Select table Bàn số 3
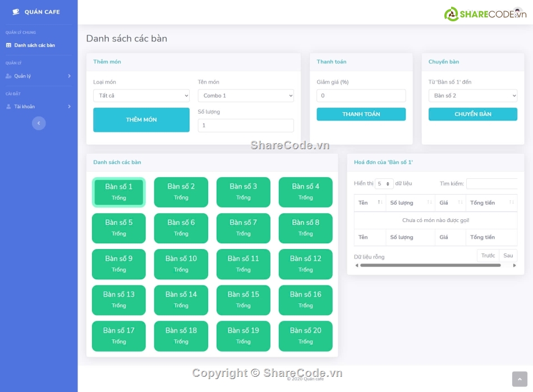The image size is (533, 392). coord(243,192)
